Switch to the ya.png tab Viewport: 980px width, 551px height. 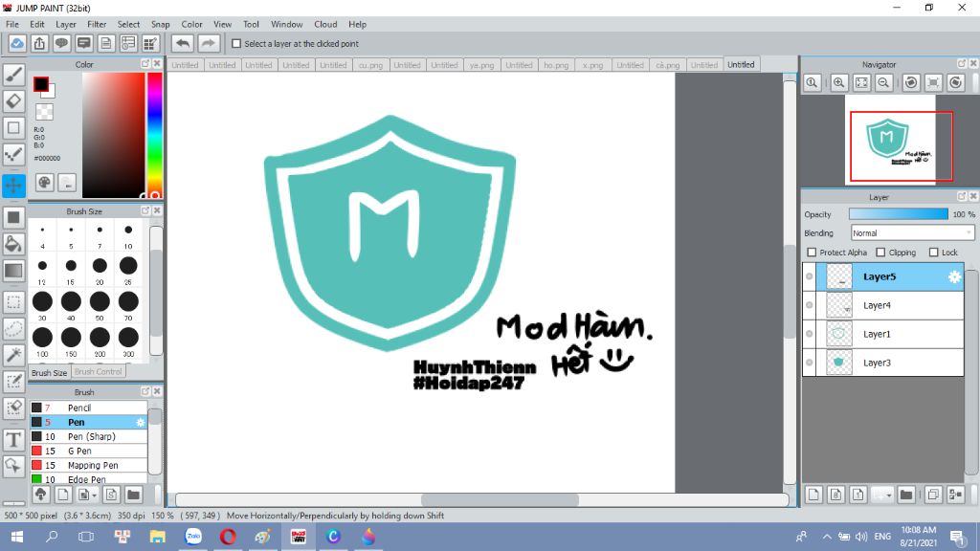(x=482, y=65)
